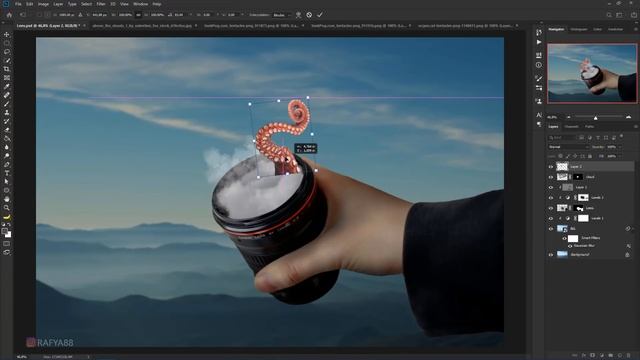Viewport: 640px width, 360px height.
Task: Add layer mask from panel bottom
Action: pos(593,356)
